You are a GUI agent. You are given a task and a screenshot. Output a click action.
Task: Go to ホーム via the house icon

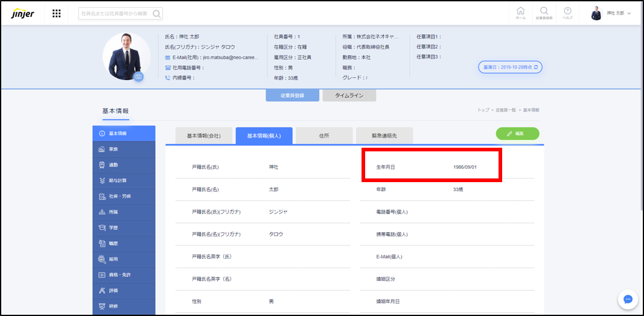(520, 13)
